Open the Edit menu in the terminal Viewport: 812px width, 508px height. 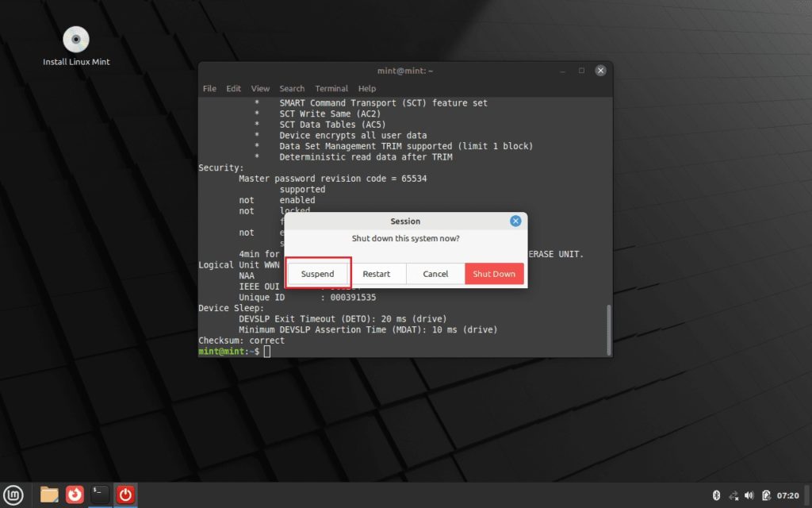[x=233, y=89]
